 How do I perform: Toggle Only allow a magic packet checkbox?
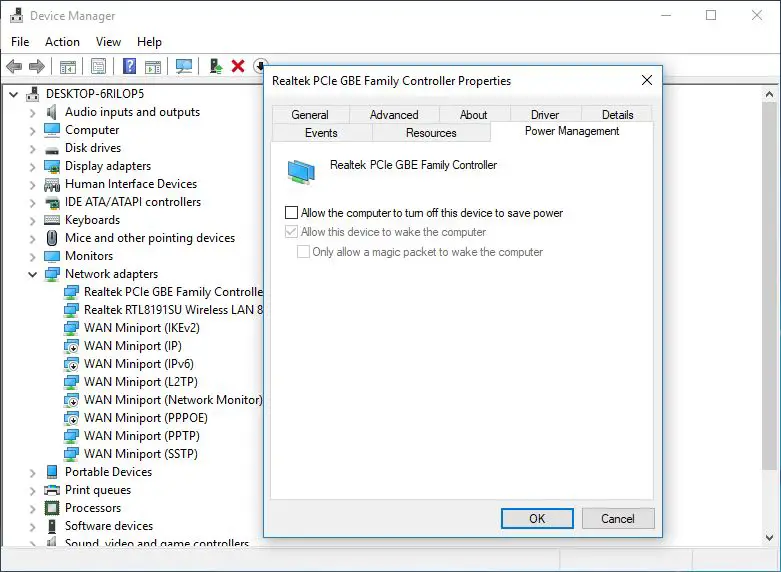[303, 252]
